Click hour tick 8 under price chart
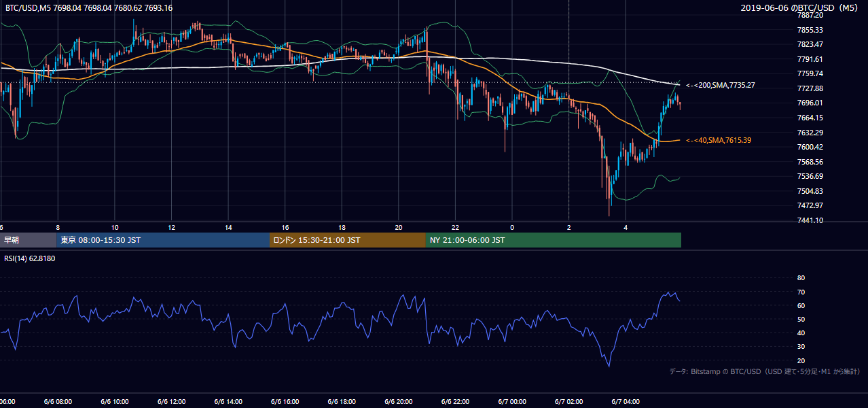The image size is (868, 408). tap(58, 227)
